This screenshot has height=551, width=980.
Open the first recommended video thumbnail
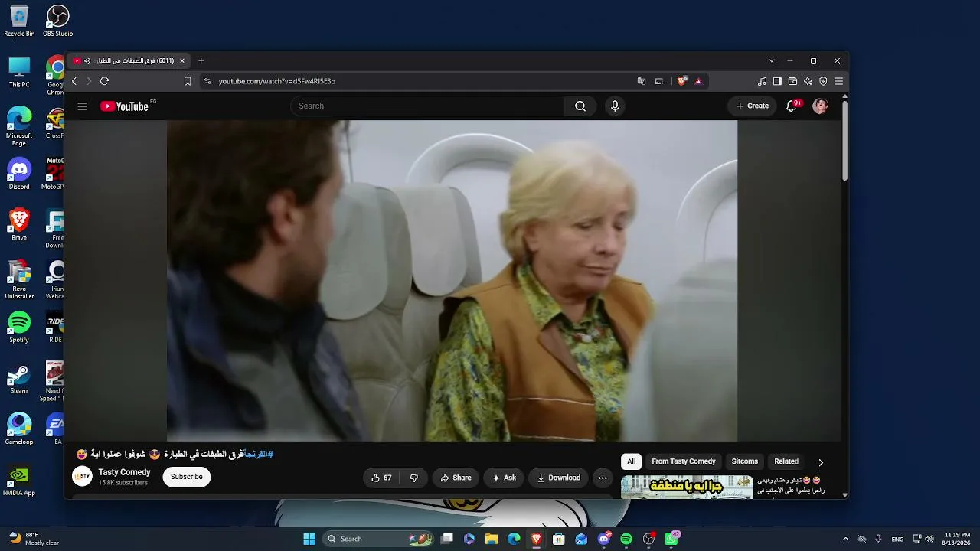coord(687,487)
